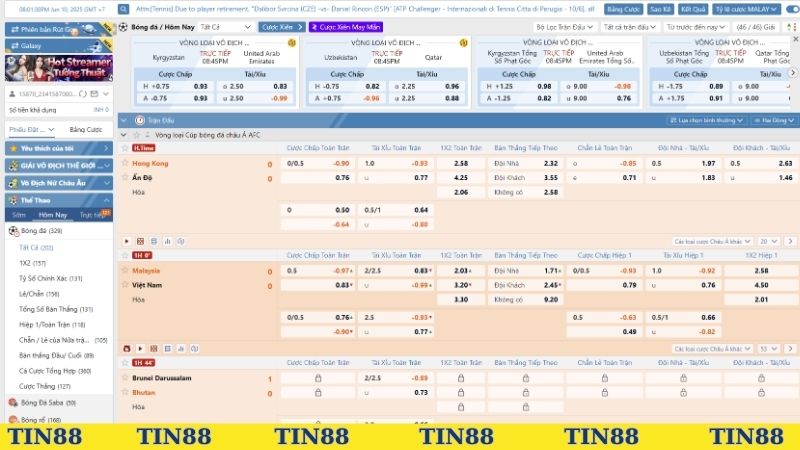Open the Phiếu Đặt dropdown tab

[x=32, y=130]
